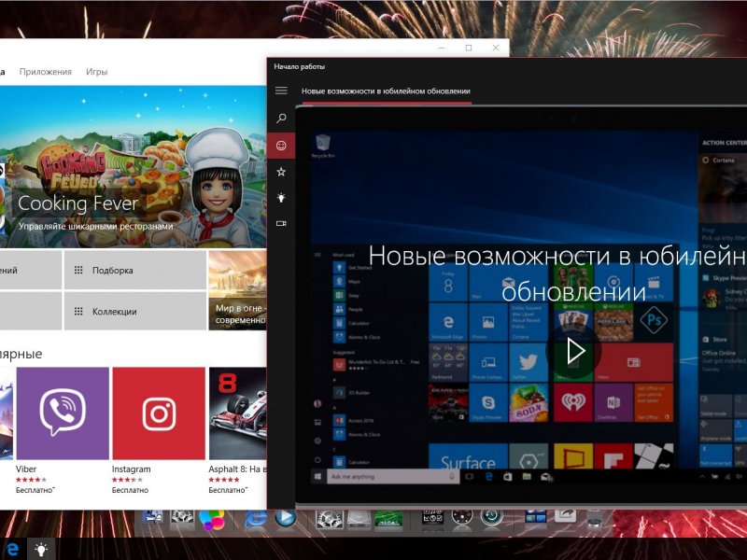Click the Instagram app name
The image size is (747, 560).
click(131, 469)
